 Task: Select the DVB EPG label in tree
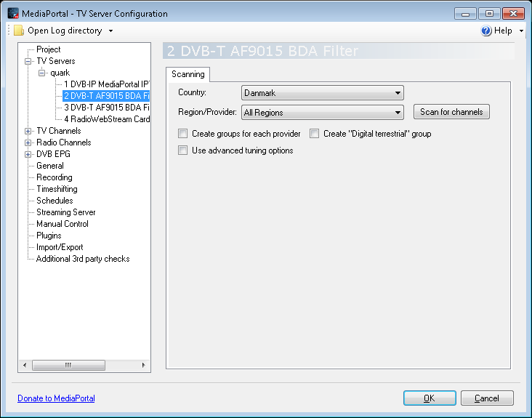(x=53, y=154)
